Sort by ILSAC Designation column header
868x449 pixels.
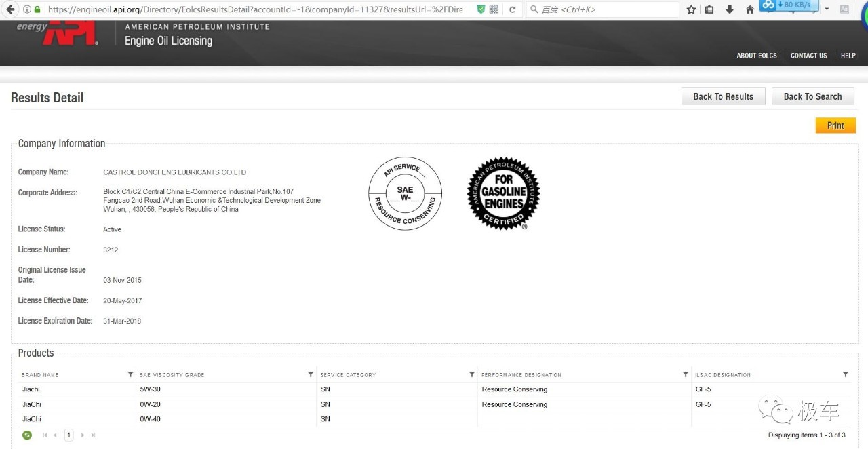[723, 375]
